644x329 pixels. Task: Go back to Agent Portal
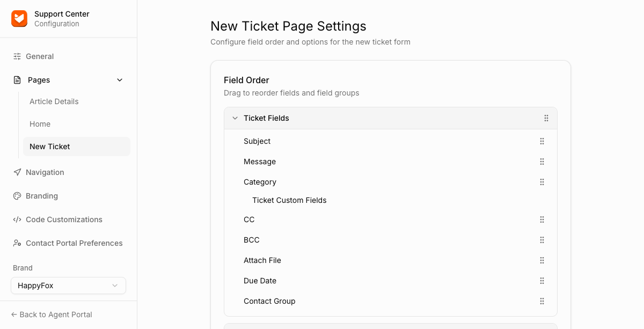pos(52,315)
